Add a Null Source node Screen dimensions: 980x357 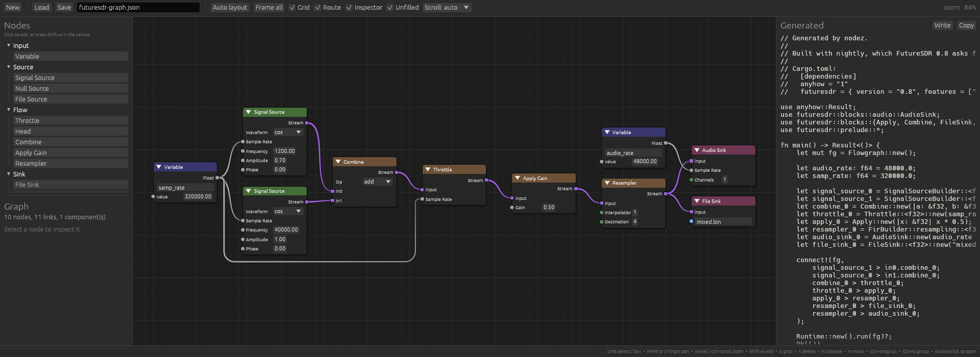pyautogui.click(x=70, y=88)
